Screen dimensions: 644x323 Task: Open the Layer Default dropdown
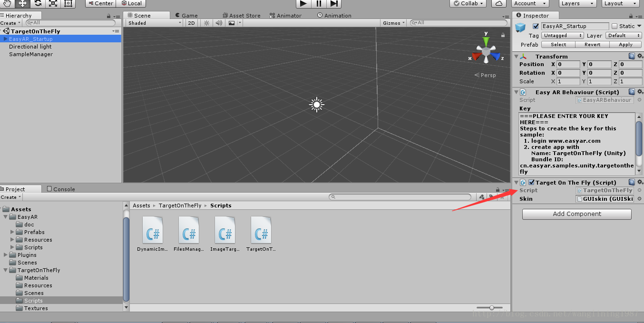(x=624, y=36)
